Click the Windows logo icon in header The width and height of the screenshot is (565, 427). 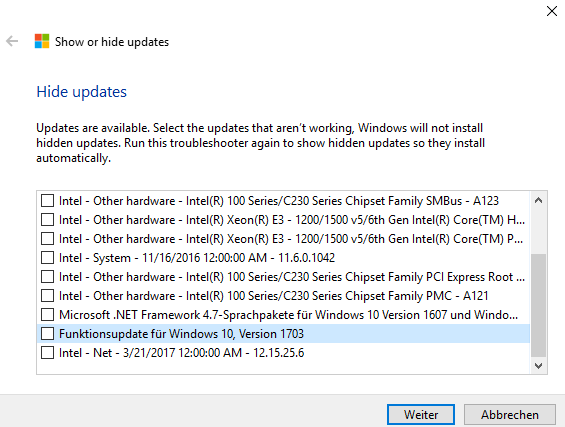[x=42, y=41]
